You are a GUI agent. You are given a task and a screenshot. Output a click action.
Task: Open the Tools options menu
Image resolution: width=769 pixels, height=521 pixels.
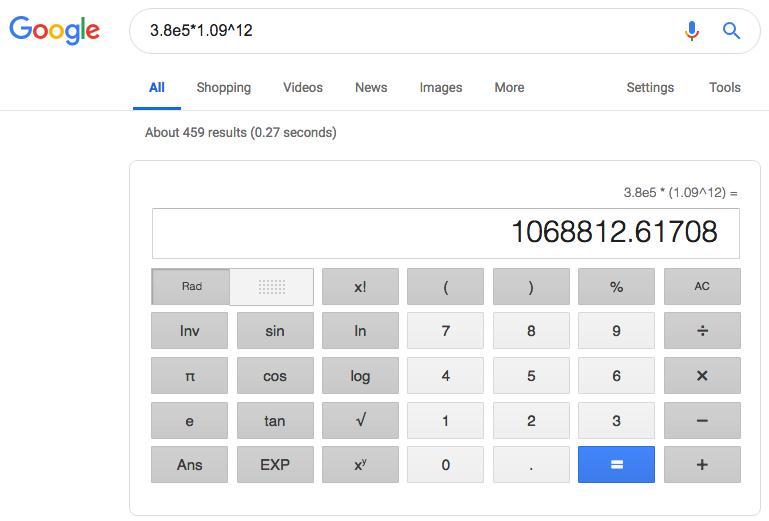click(724, 88)
